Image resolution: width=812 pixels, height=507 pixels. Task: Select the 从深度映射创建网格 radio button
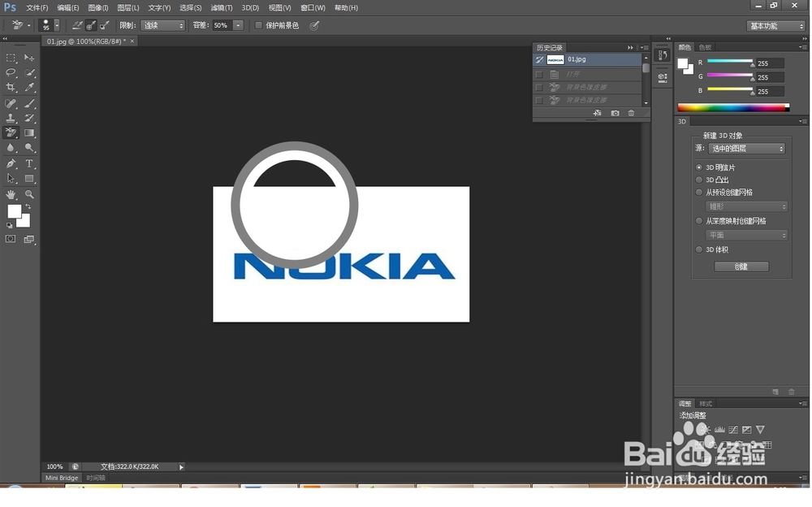pyautogui.click(x=699, y=221)
